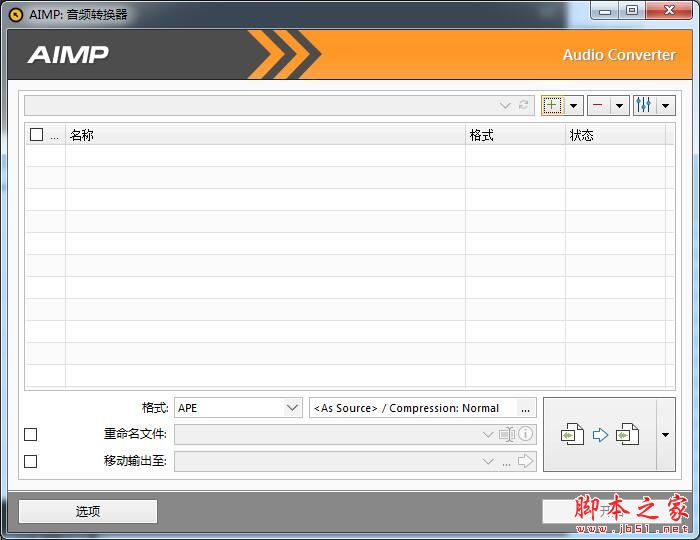The width and height of the screenshot is (700, 540).
Task: Expand the move output path dropdown
Action: coord(488,461)
